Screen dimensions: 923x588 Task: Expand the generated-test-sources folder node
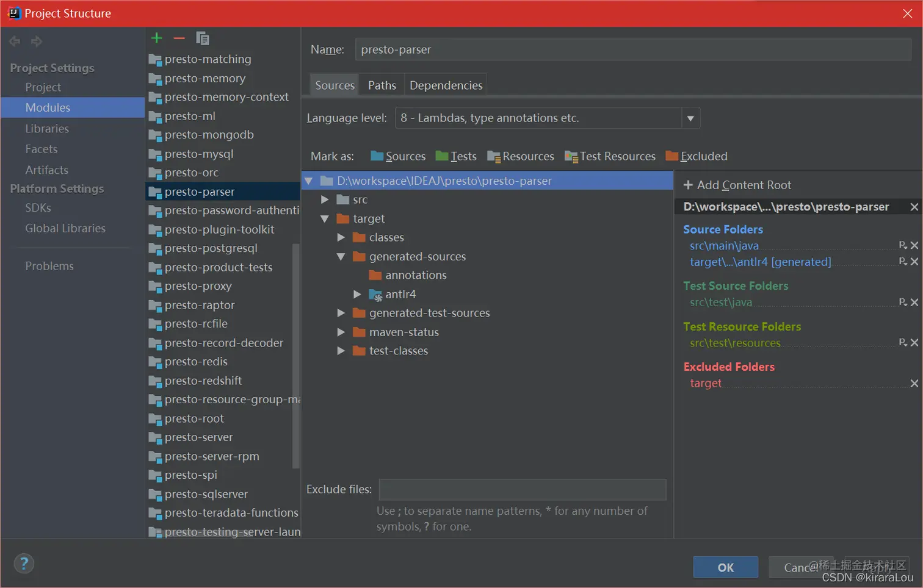click(341, 313)
